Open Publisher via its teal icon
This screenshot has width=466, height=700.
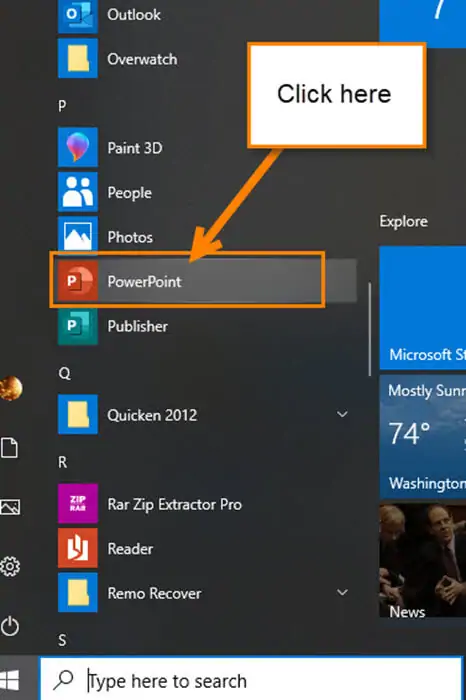pos(78,325)
